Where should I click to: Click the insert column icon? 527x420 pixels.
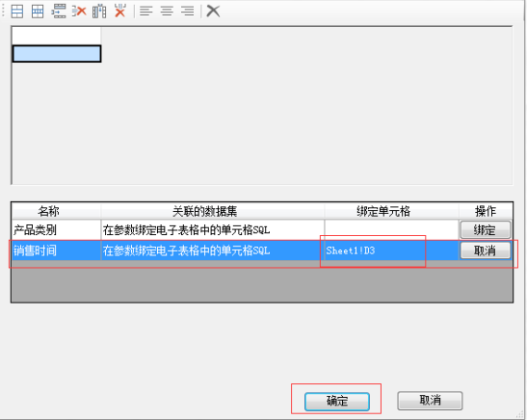pos(99,12)
